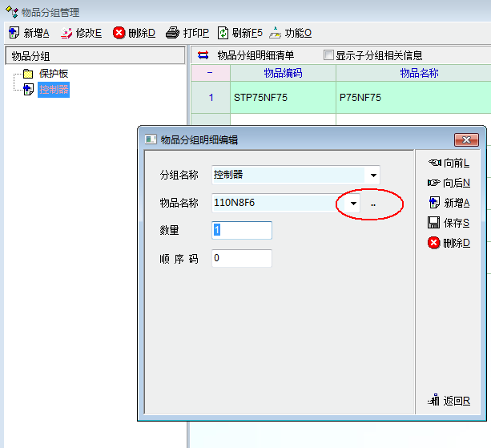
Task: Select 保护板 in the group tree
Action: (54, 74)
